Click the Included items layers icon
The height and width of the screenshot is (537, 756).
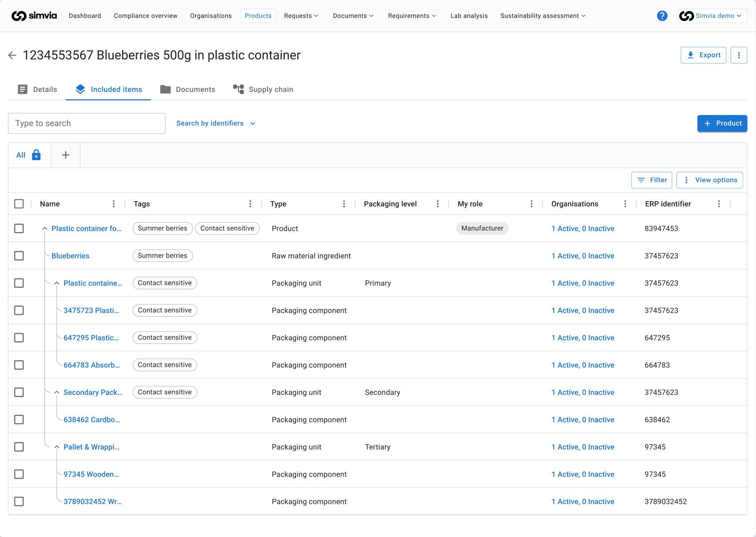coord(80,89)
